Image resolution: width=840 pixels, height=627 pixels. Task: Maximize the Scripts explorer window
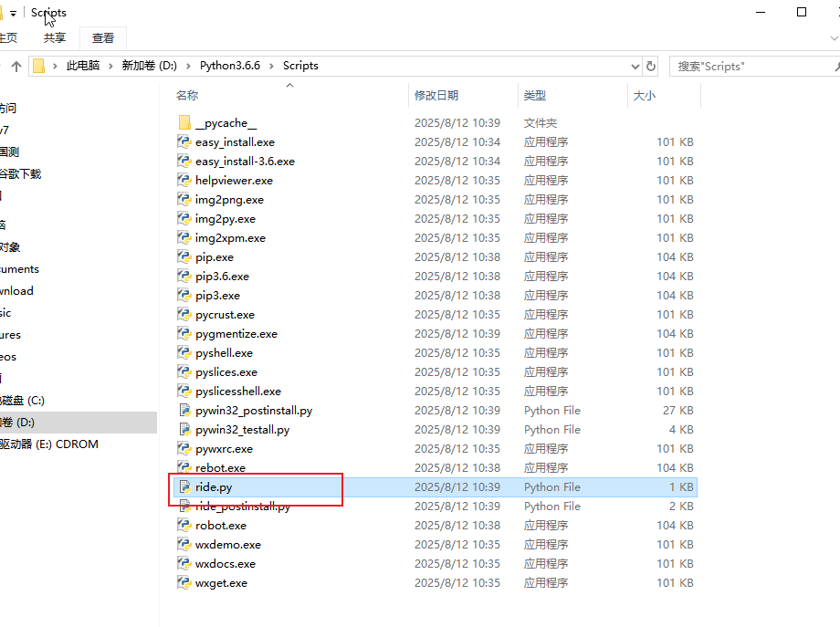802,12
